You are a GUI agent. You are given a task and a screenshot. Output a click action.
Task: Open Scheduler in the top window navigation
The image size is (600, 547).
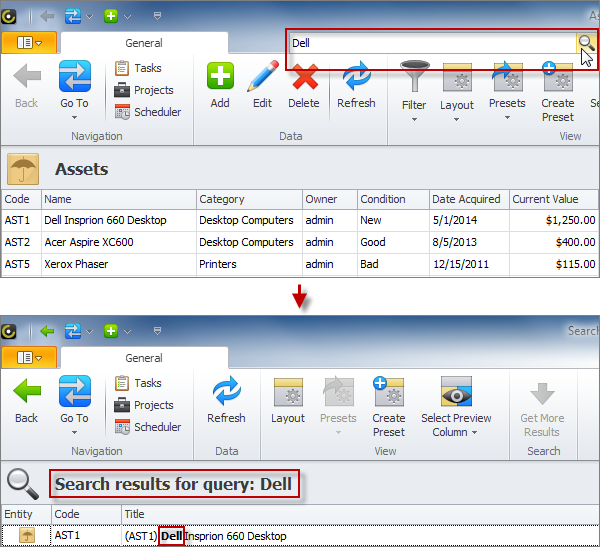point(148,112)
